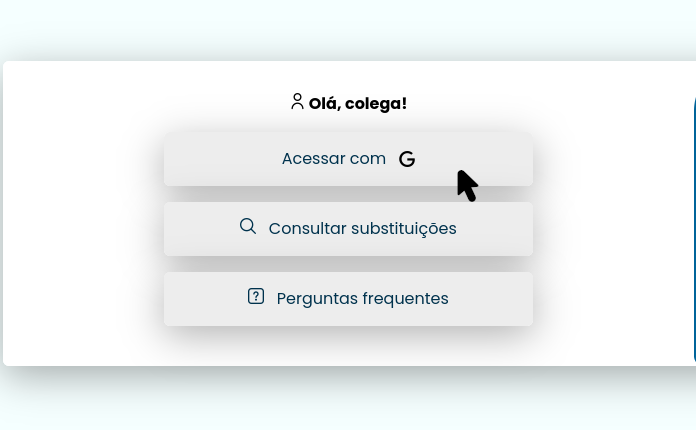Viewport: 696px width, 430px height.
Task: Click the user profile silhouette icon
Action: [297, 101]
